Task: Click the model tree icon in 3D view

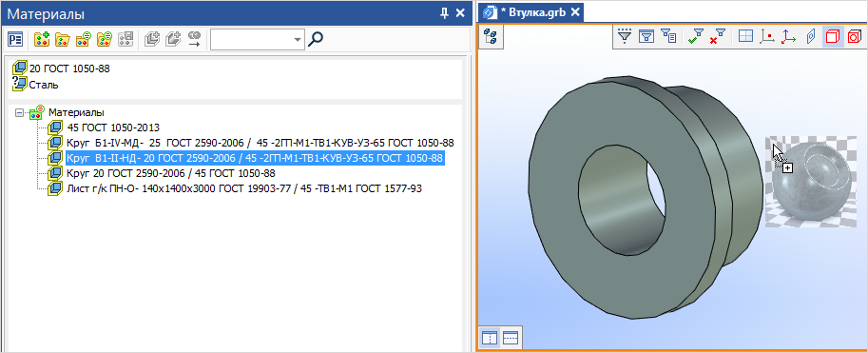Action: [x=491, y=37]
